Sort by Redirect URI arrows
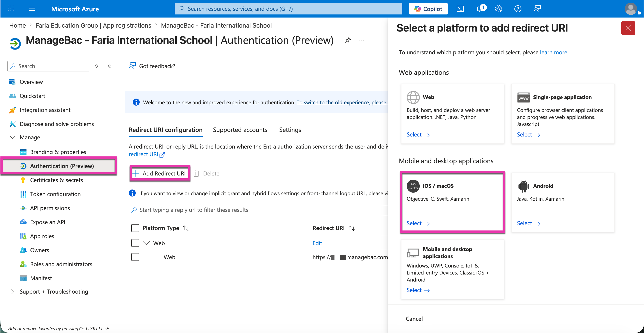This screenshot has height=333, width=644. (352, 228)
